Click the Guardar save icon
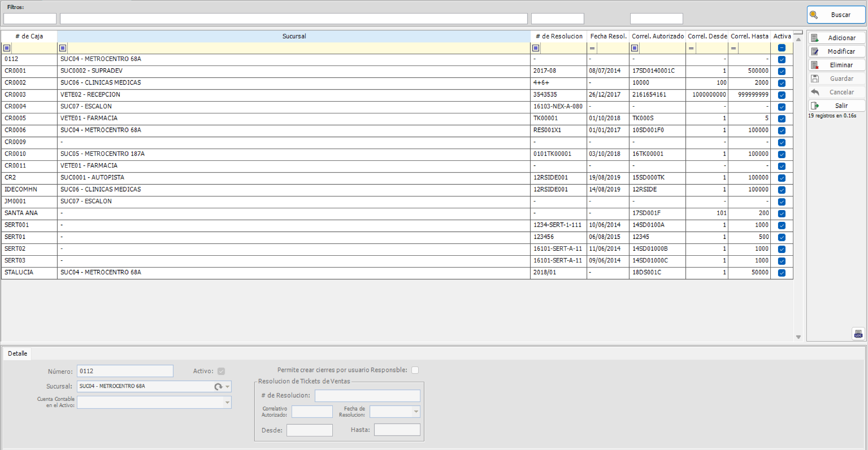Screen dimensions: 868x450 [816, 78]
